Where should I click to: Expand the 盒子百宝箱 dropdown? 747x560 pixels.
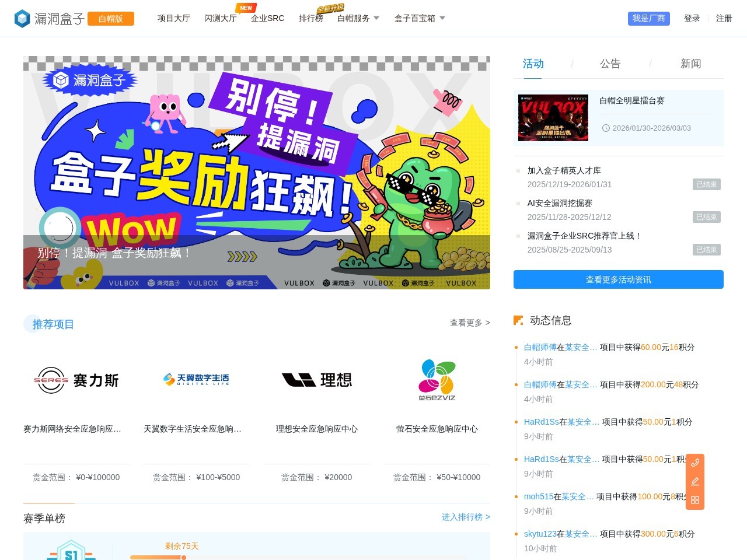tap(419, 18)
